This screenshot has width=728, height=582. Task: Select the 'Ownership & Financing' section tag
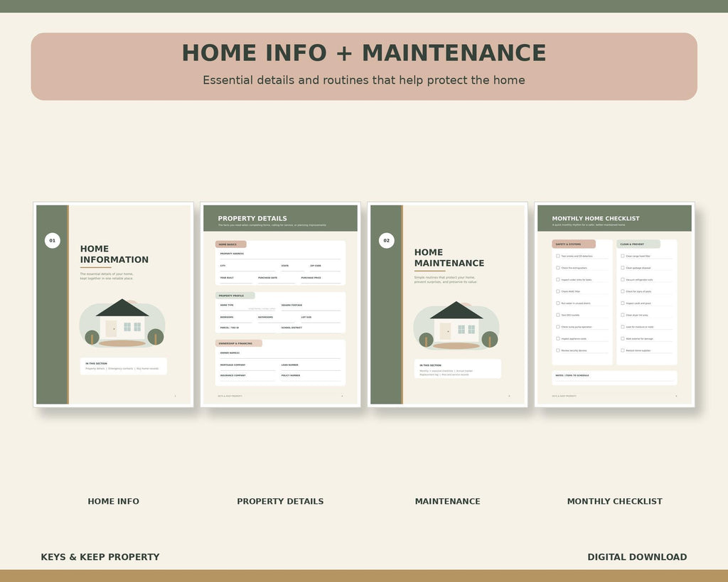pos(239,343)
